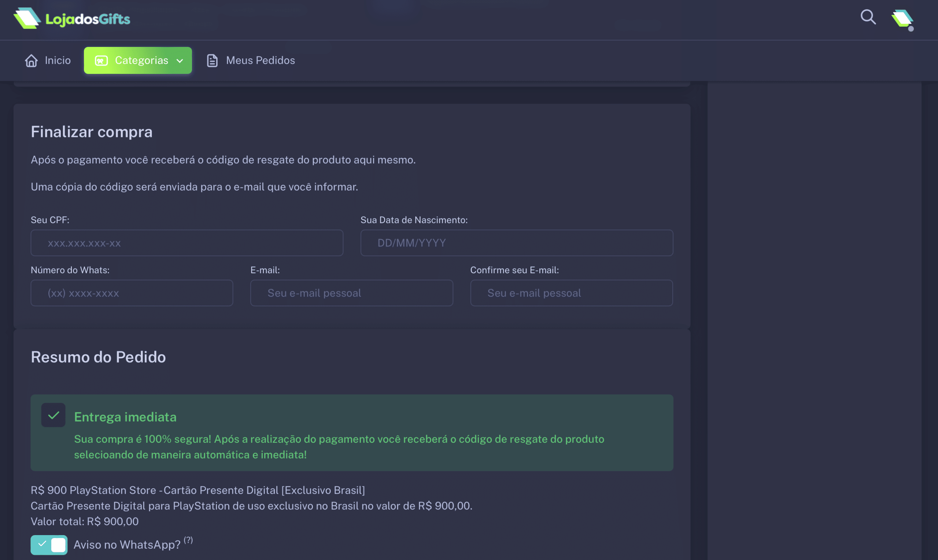This screenshot has width=938, height=560.
Task: Open the user profile avatar icon
Action: (x=903, y=20)
